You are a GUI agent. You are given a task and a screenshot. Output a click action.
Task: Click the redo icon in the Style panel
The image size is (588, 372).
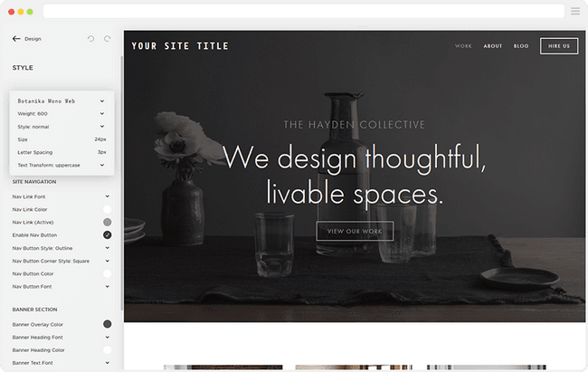[108, 39]
